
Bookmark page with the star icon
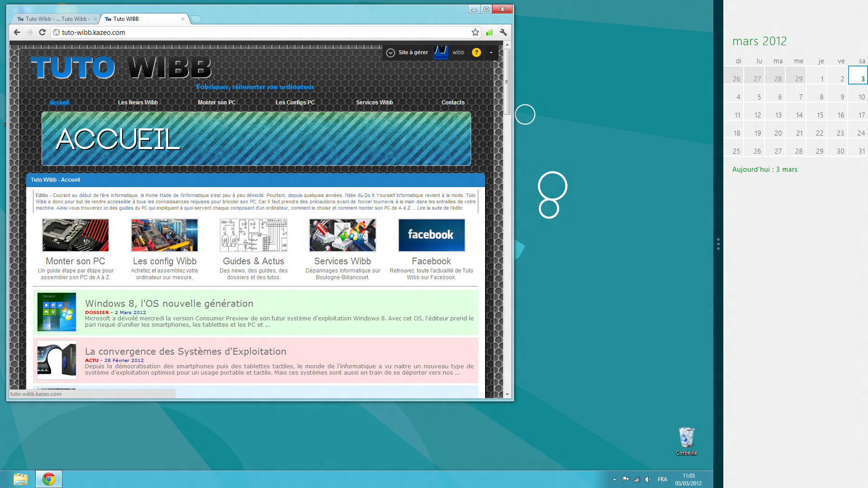(475, 32)
